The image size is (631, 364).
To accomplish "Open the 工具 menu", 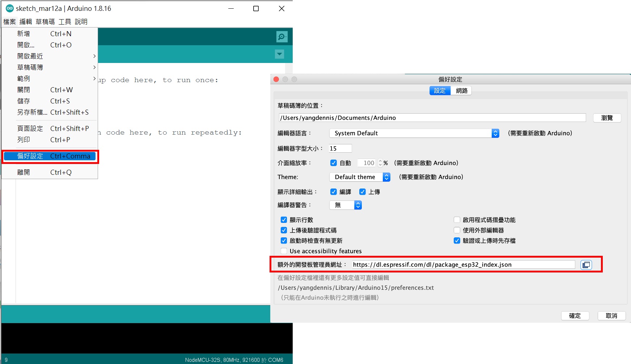I will click(64, 22).
